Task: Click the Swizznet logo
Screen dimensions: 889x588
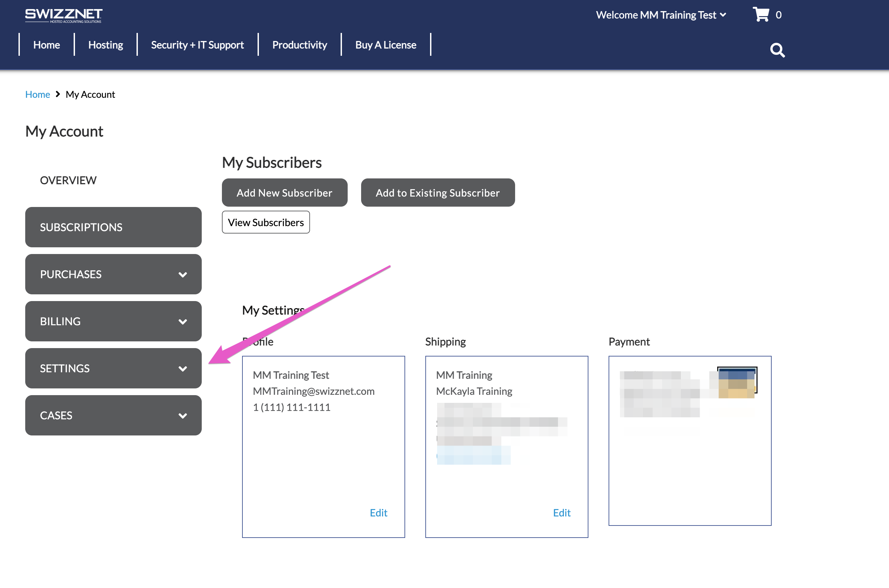Action: [64, 15]
